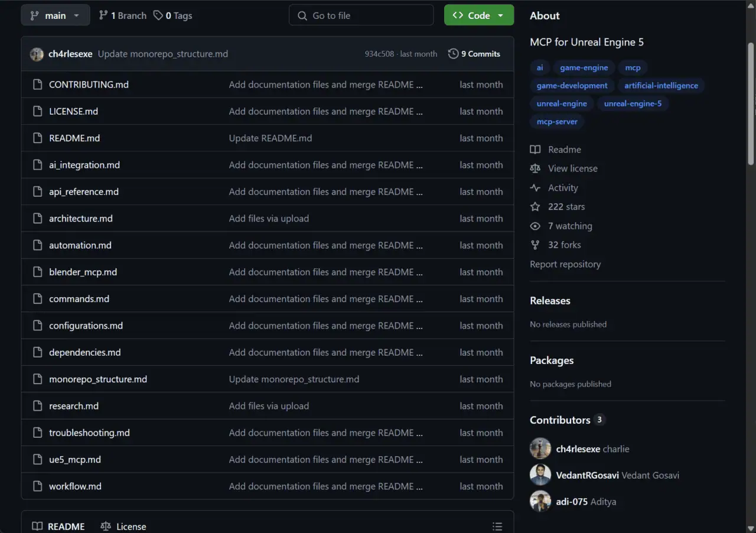Switch to the License tab
Image resolution: width=756 pixels, height=533 pixels.
(x=123, y=526)
